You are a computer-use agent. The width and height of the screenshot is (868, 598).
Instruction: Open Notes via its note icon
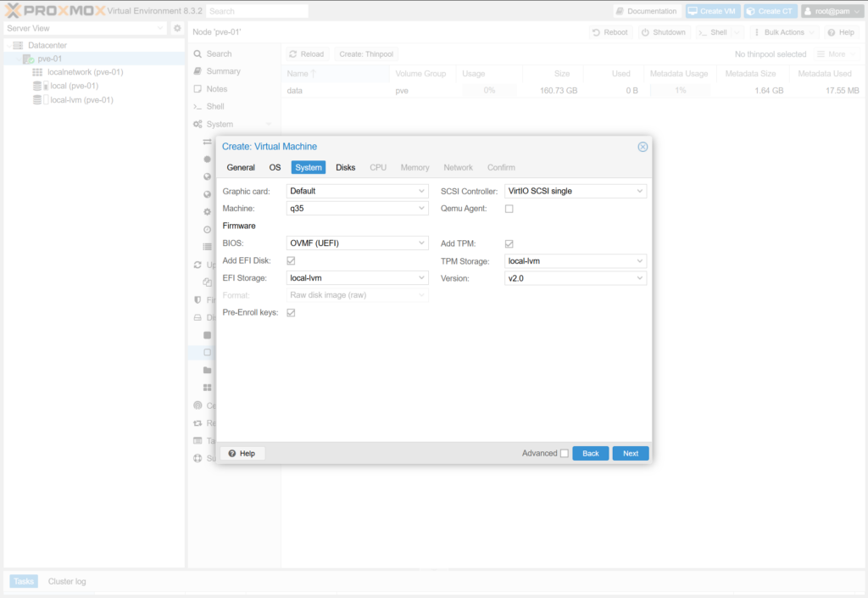pos(198,89)
